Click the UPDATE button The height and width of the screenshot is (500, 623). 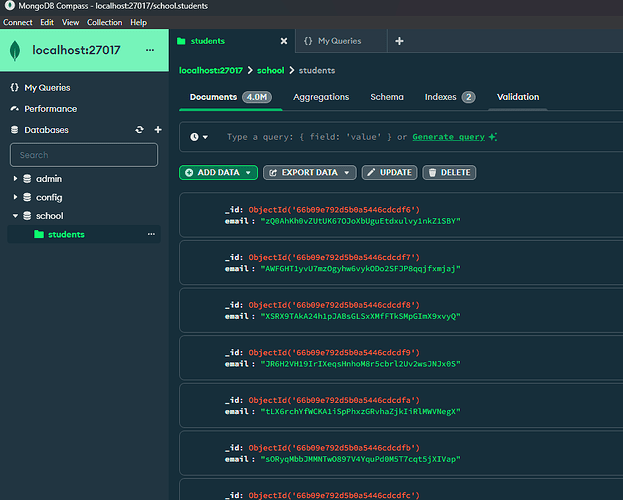389,172
